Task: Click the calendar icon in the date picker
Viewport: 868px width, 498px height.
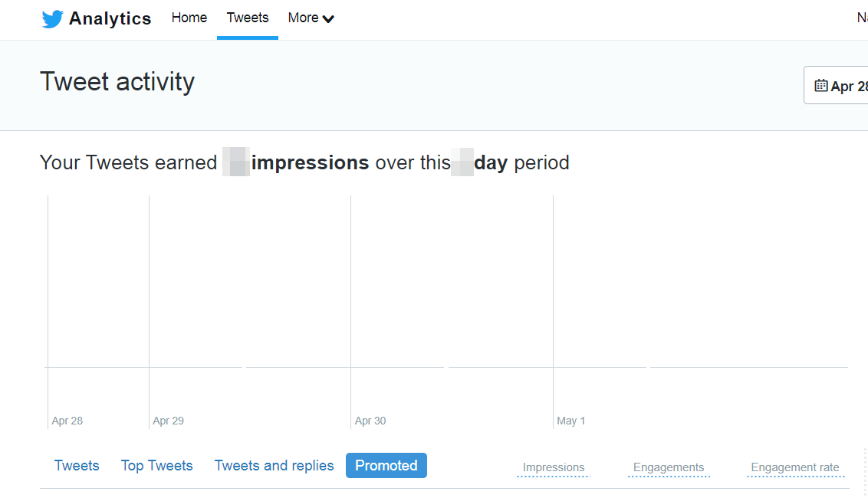Action: pyautogui.click(x=821, y=85)
